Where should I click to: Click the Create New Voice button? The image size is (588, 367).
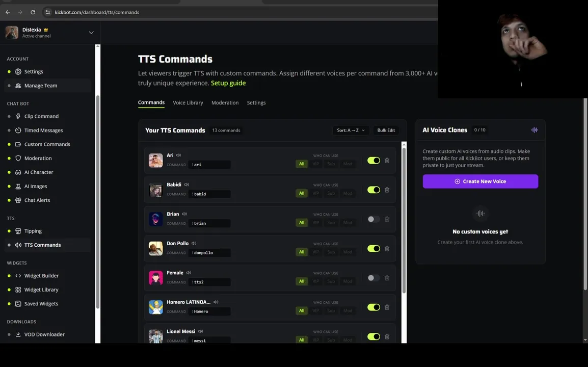(480, 181)
